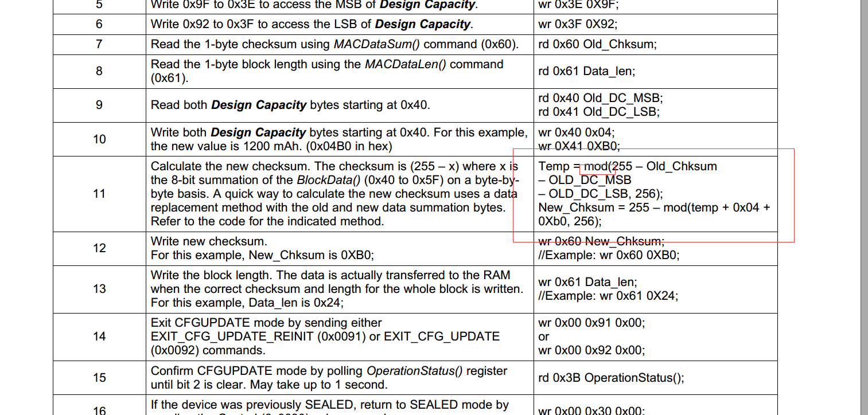Click step number 7 in the first column

pos(99,44)
